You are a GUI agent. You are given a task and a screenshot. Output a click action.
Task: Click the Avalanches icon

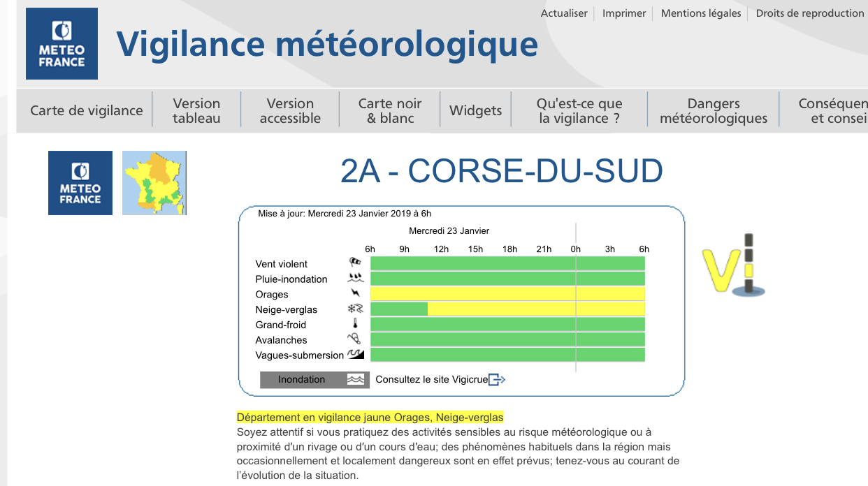(356, 339)
